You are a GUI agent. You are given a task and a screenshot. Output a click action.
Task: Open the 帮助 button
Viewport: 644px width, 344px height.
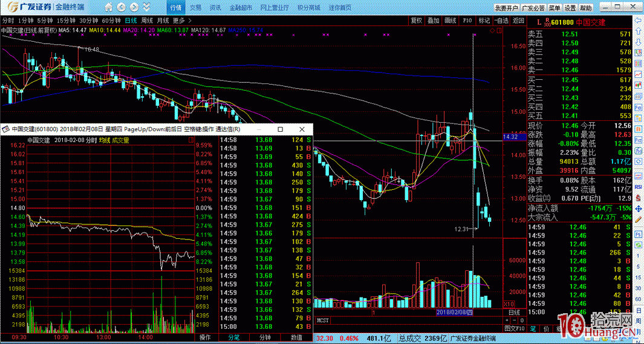[x=586, y=8]
